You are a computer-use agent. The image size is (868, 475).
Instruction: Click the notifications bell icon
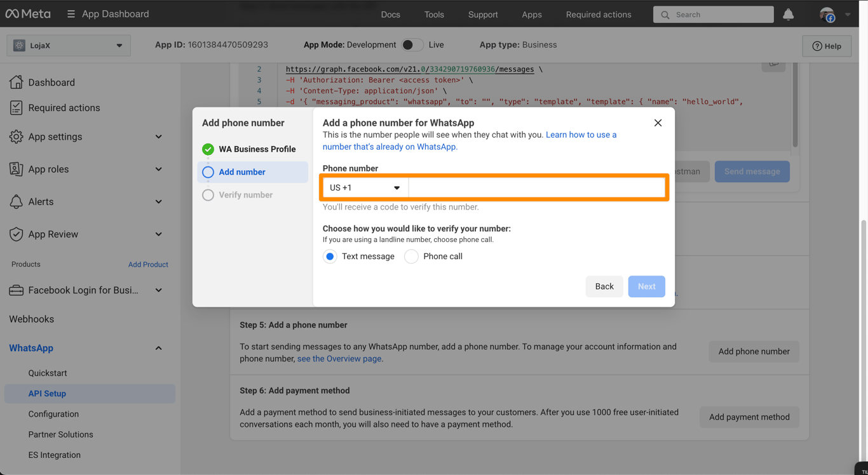pyautogui.click(x=788, y=14)
